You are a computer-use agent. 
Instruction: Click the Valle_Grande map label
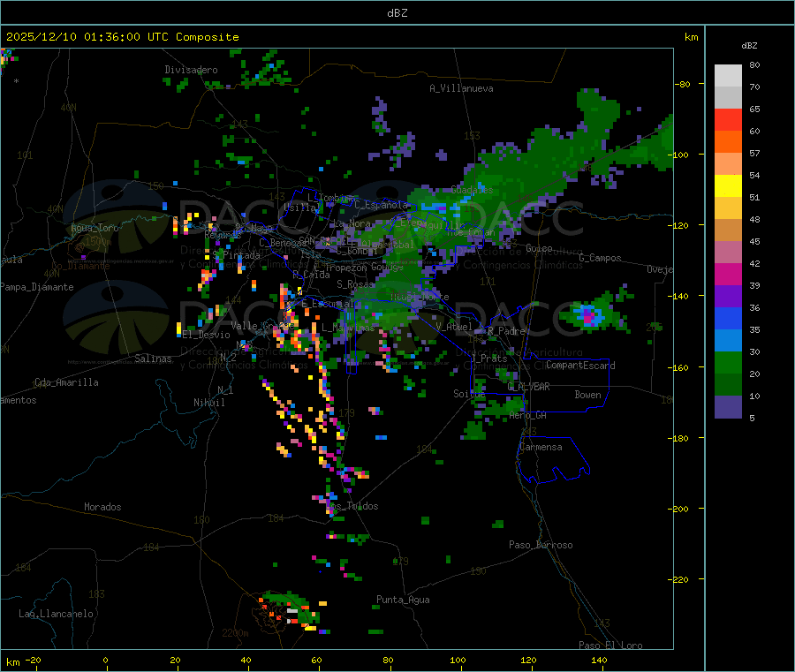[x=262, y=326]
